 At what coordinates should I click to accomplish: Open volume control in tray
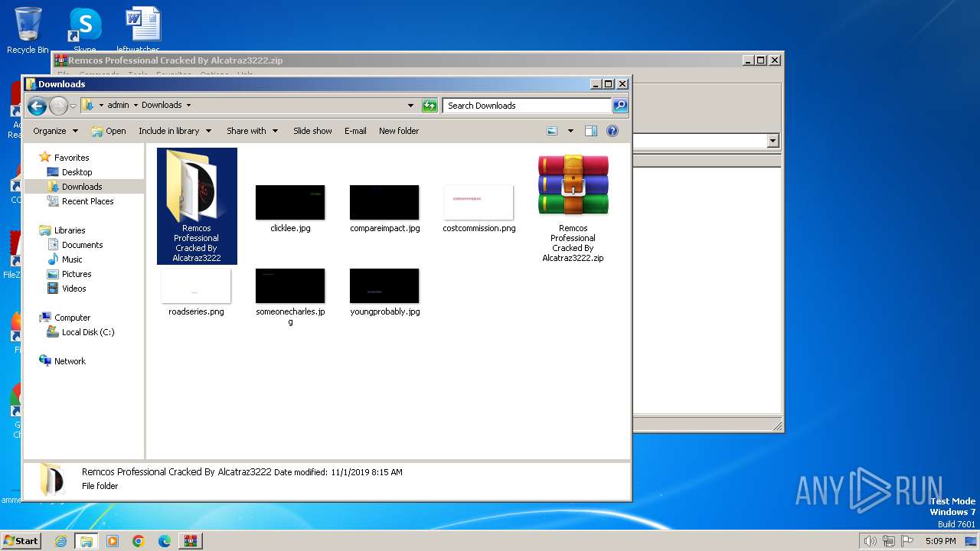pos(870,541)
